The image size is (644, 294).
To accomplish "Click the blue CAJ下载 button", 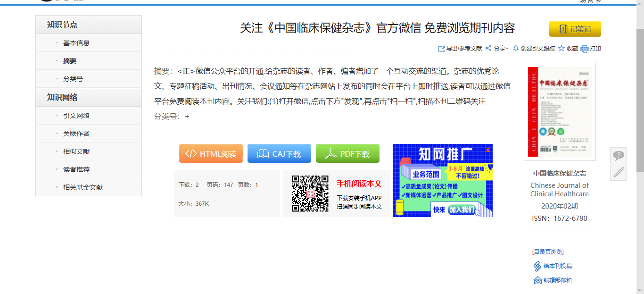I will pos(279,154).
